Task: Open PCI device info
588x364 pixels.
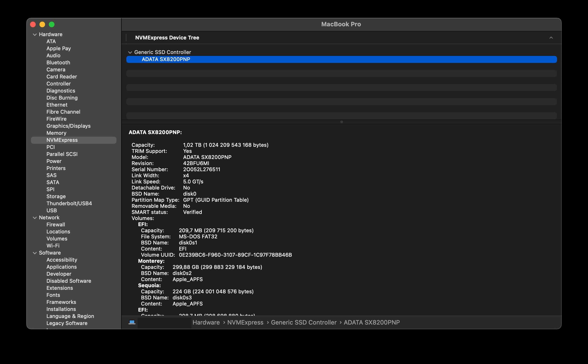Action: pyautogui.click(x=50, y=147)
